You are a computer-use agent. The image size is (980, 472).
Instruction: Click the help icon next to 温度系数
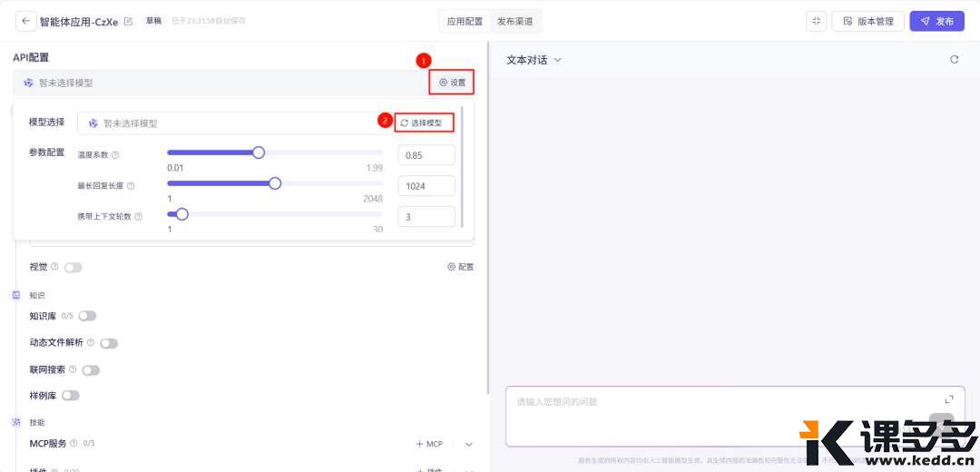pyautogui.click(x=115, y=155)
